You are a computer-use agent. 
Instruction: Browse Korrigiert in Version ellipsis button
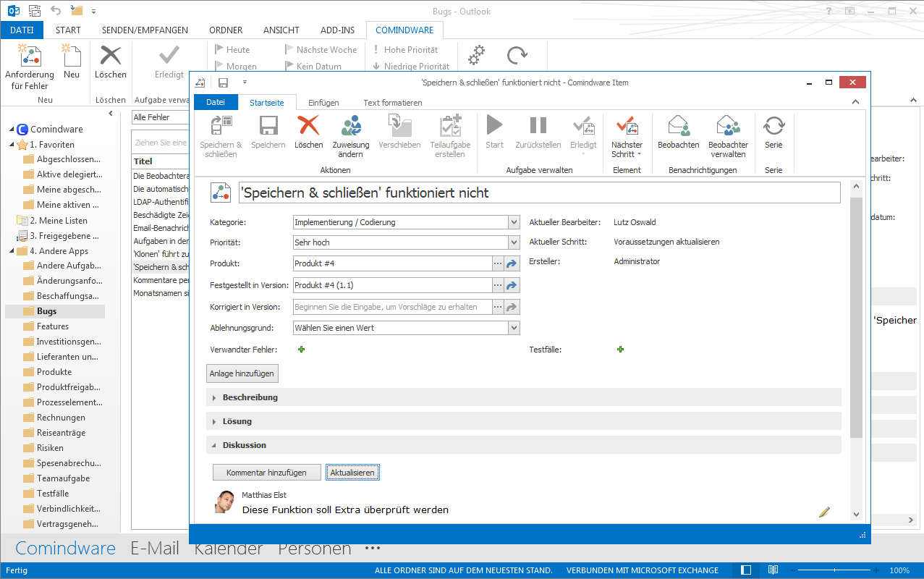click(498, 307)
